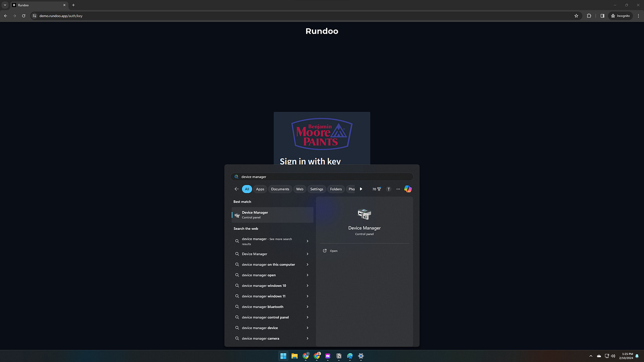Click the clock showing 1:25 PM

[x=625, y=356]
